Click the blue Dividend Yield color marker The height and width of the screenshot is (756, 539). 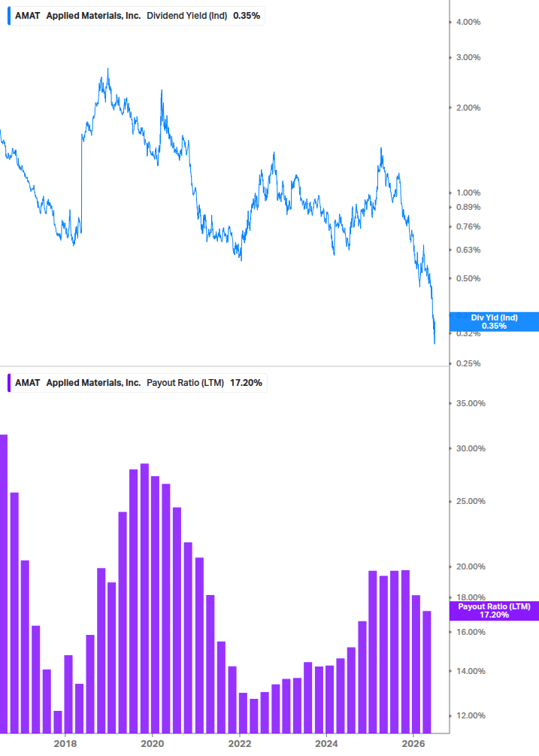click(9, 16)
